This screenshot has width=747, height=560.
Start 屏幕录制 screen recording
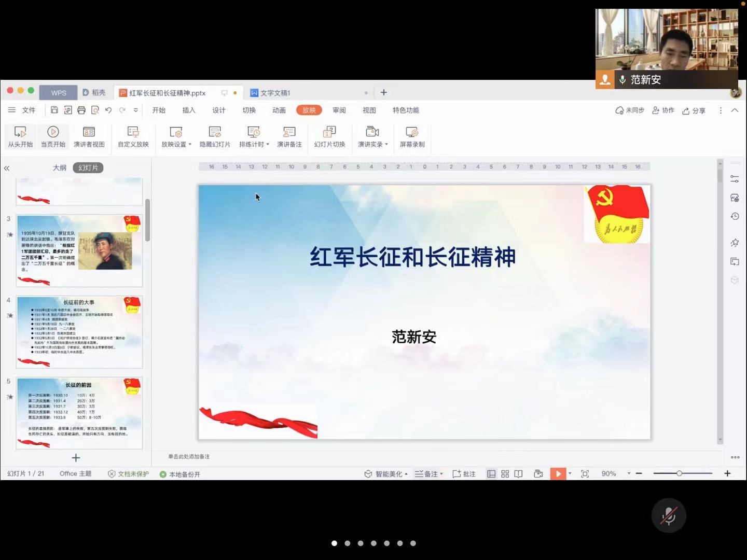412,132
